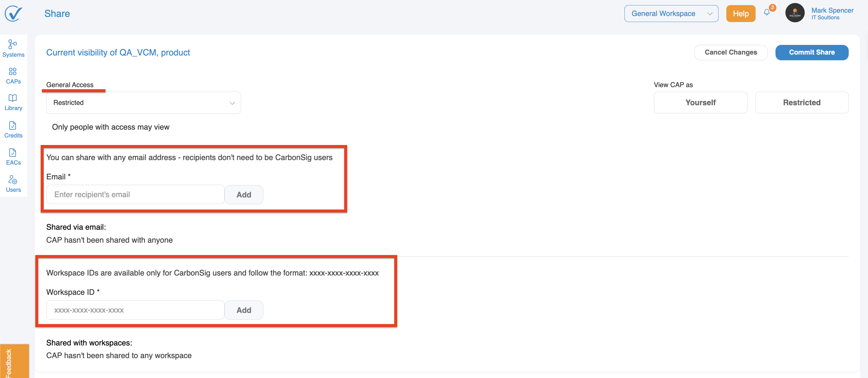Open the orange Help button

click(740, 14)
